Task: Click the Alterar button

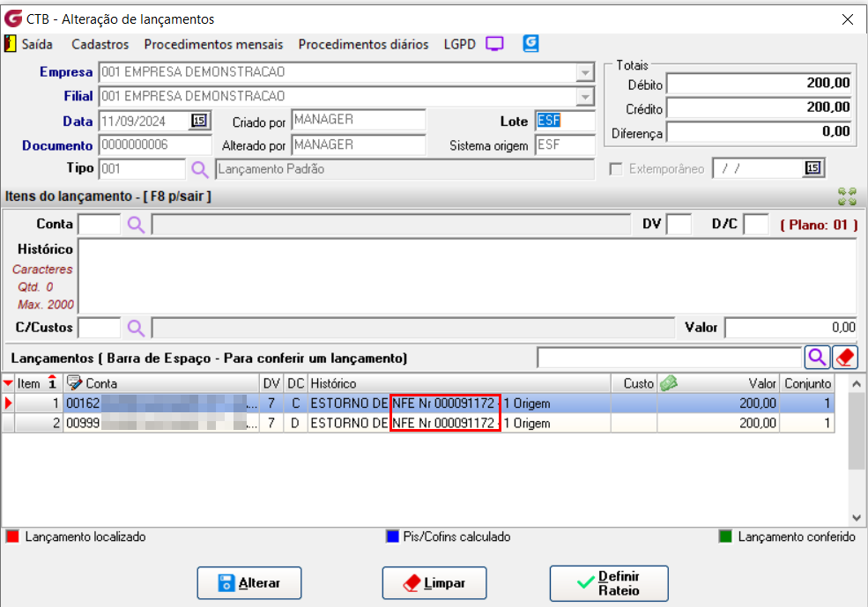Action: click(x=249, y=582)
